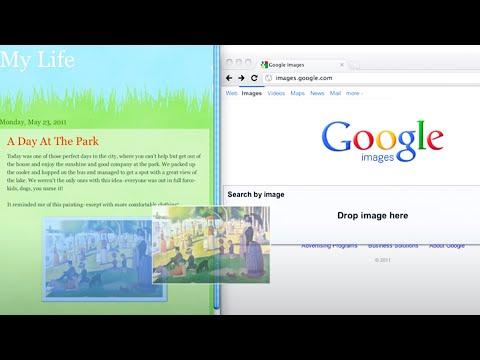480x360 pixels.
Task: Open the Advertising Programs link
Action: [329, 246]
